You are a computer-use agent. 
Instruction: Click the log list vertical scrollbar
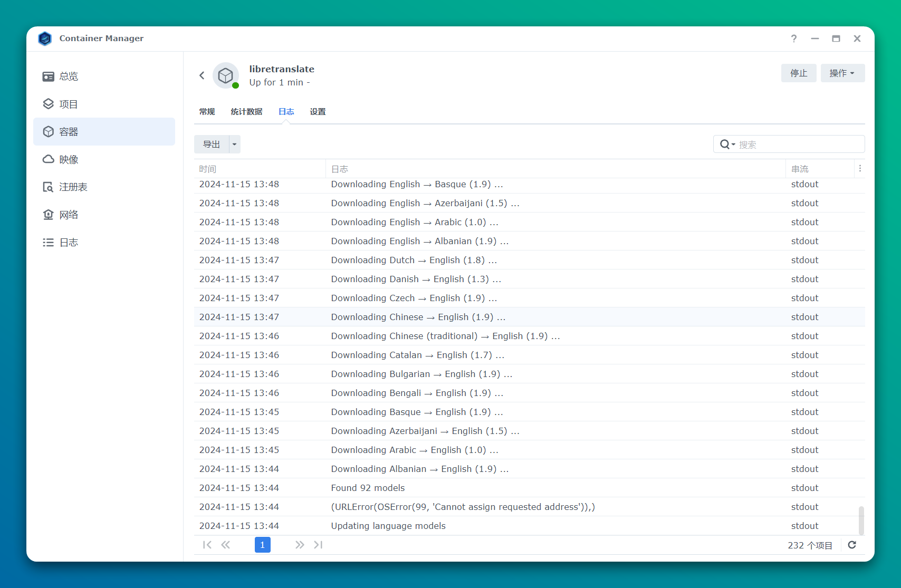pos(861,520)
